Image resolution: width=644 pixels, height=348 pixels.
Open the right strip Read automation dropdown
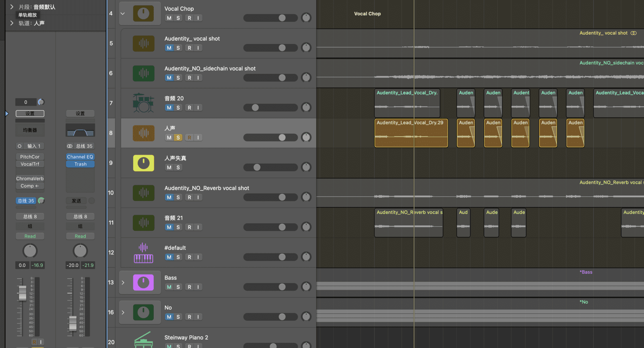pyautogui.click(x=80, y=236)
